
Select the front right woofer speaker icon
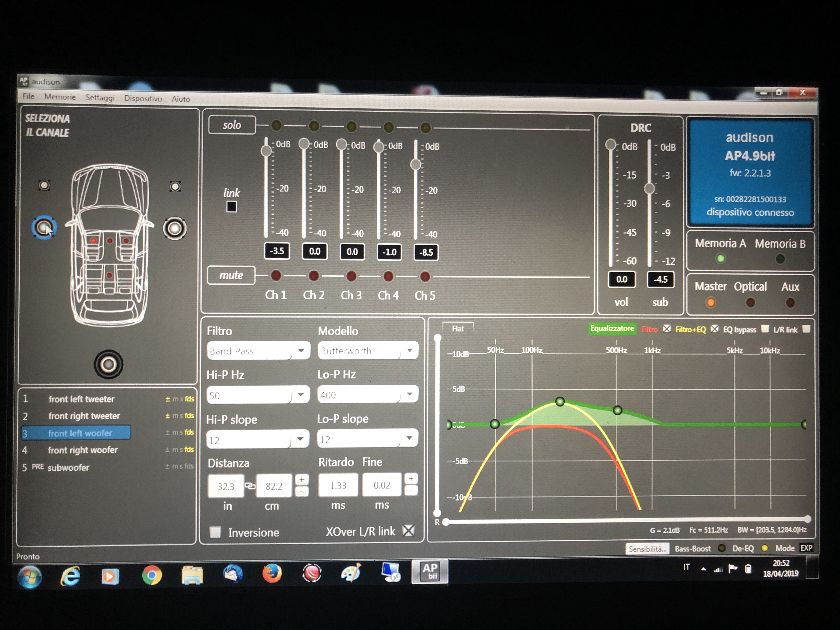[x=175, y=228]
